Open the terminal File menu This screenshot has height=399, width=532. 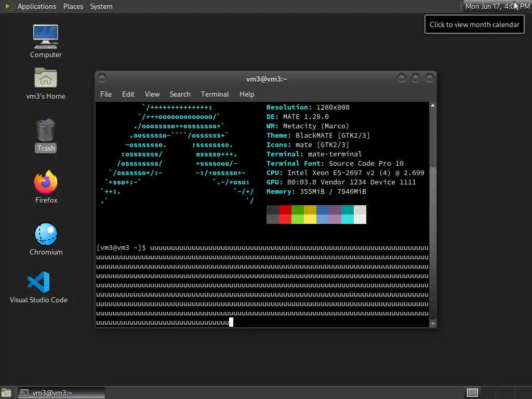106,95
